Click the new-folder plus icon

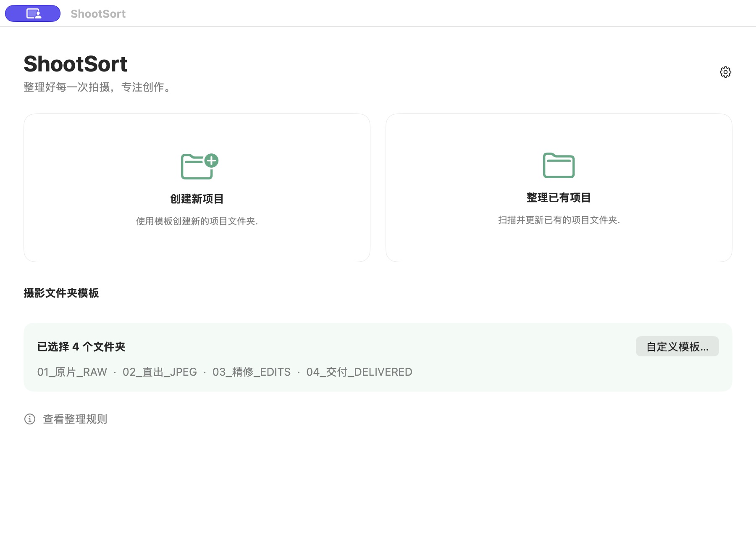199,166
